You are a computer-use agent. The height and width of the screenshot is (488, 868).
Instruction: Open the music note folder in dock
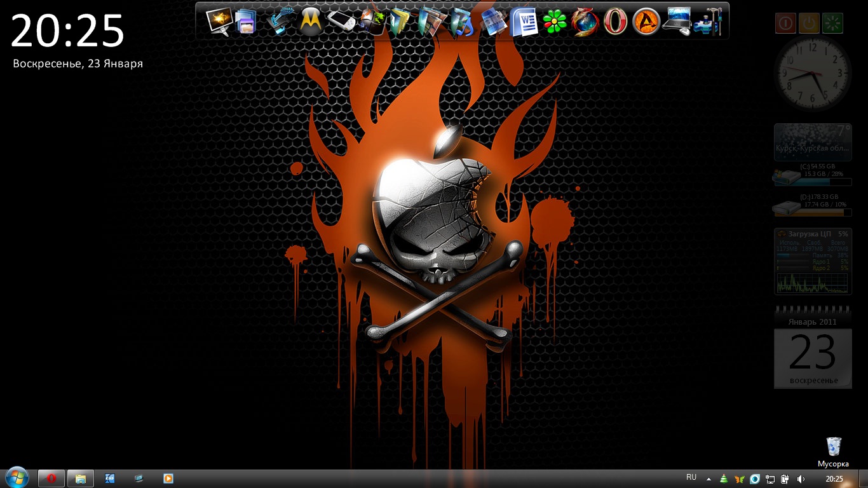[463, 22]
